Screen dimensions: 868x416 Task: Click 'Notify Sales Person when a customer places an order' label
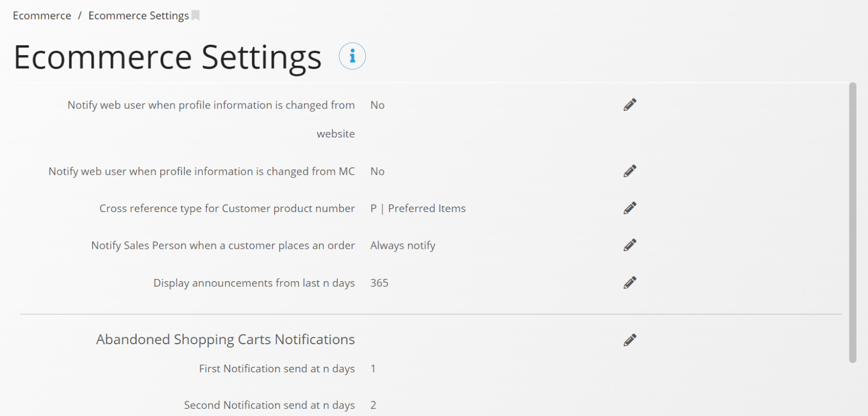(223, 245)
